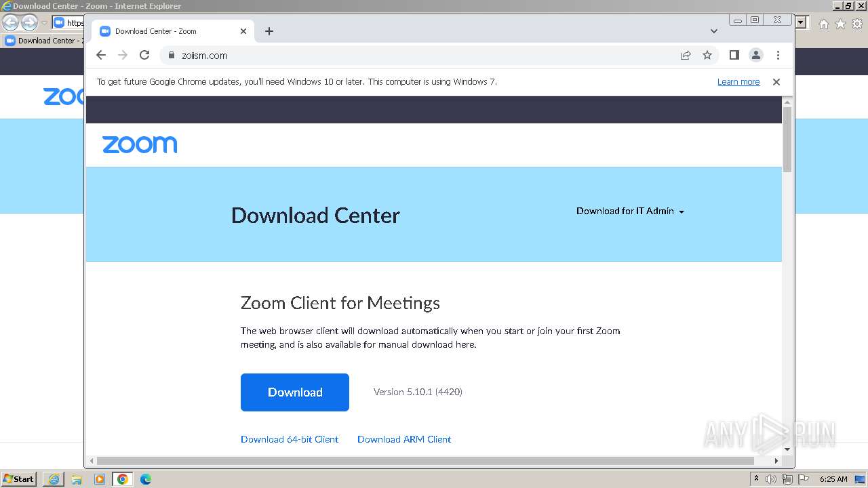Open a new Chrome tab with plus button
This screenshot has height=488, width=868.
point(269,31)
